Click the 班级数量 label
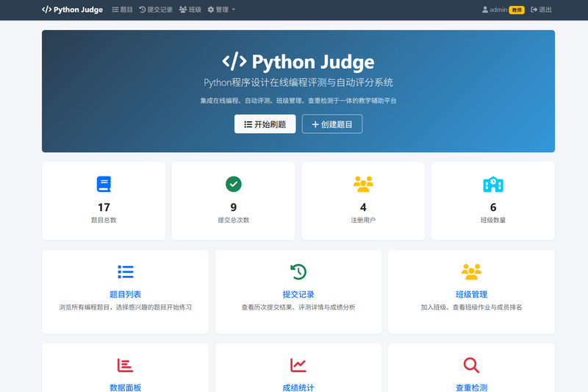The width and height of the screenshot is (588, 392). click(x=493, y=220)
